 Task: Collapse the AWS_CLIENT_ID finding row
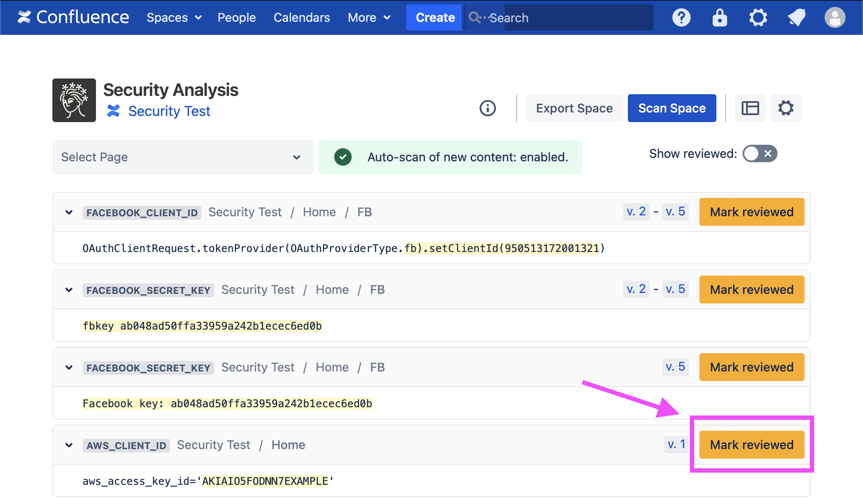[x=69, y=445]
